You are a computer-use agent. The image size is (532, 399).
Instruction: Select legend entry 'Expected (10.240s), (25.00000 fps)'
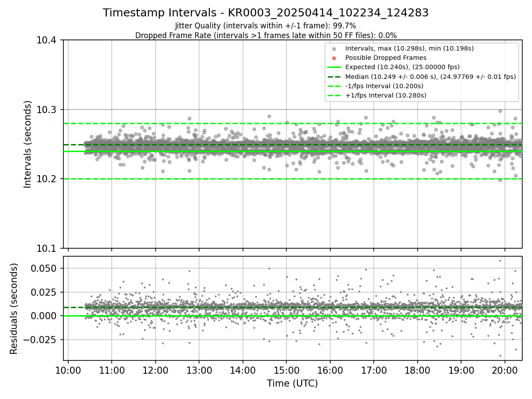(402, 67)
